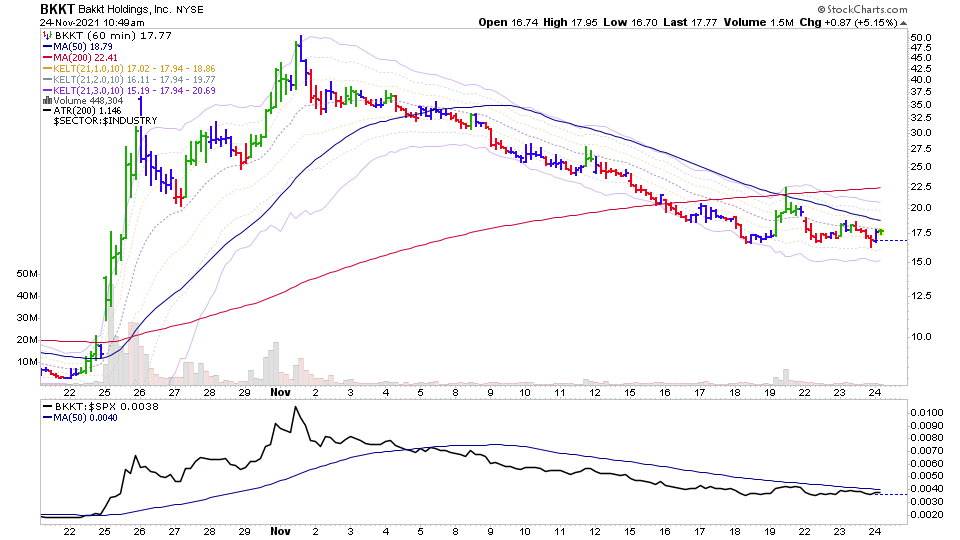
Task: Select the red MA(200) 22.41 legend line swatch
Action: [47, 58]
